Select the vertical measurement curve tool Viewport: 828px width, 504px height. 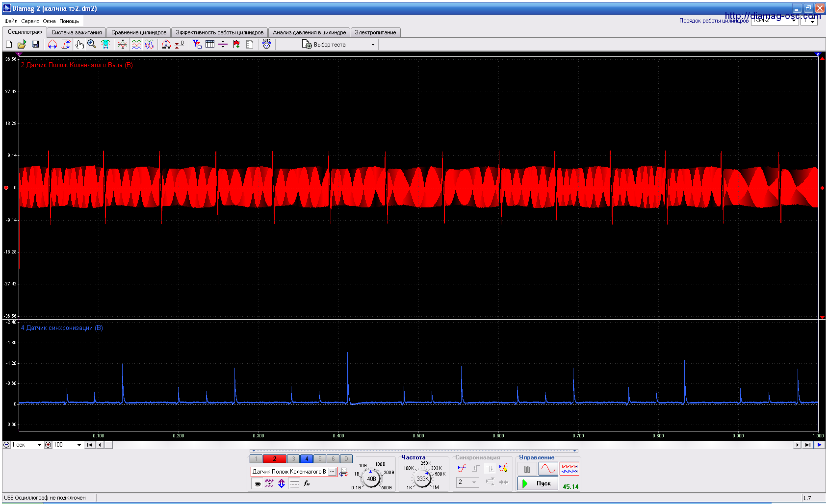[66, 44]
